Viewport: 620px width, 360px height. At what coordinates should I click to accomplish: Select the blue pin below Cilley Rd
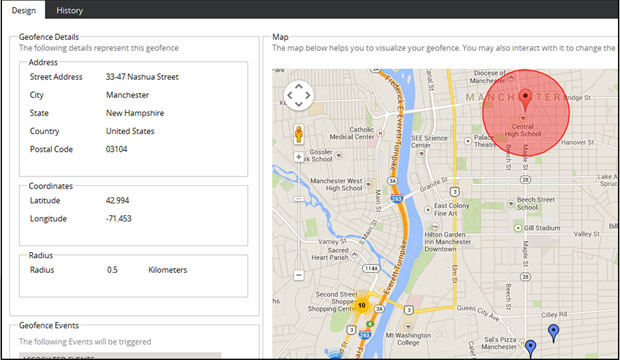point(553,333)
